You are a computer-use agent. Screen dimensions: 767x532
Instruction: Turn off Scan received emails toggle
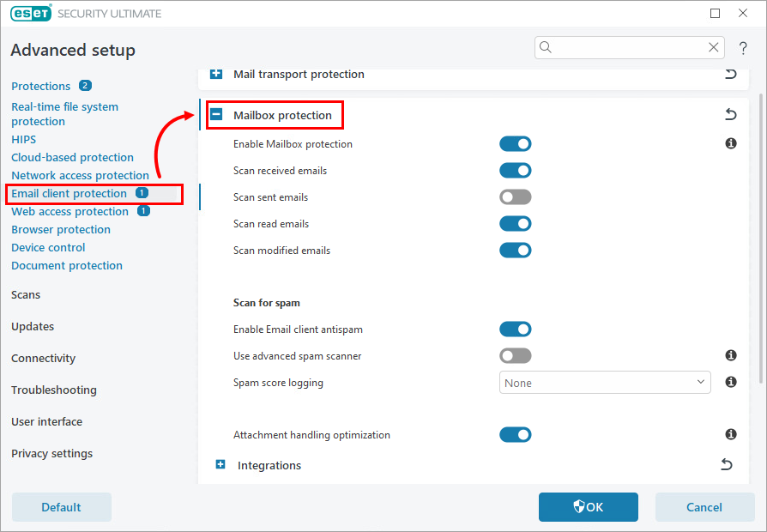click(516, 171)
